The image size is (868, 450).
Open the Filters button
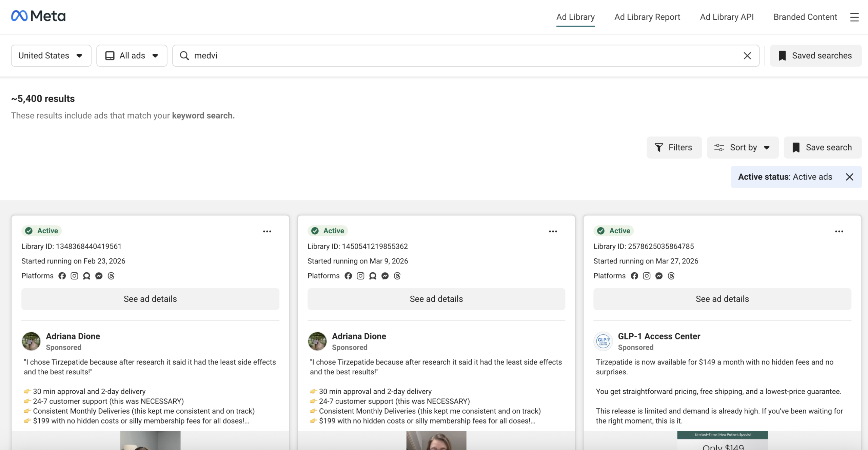point(674,148)
